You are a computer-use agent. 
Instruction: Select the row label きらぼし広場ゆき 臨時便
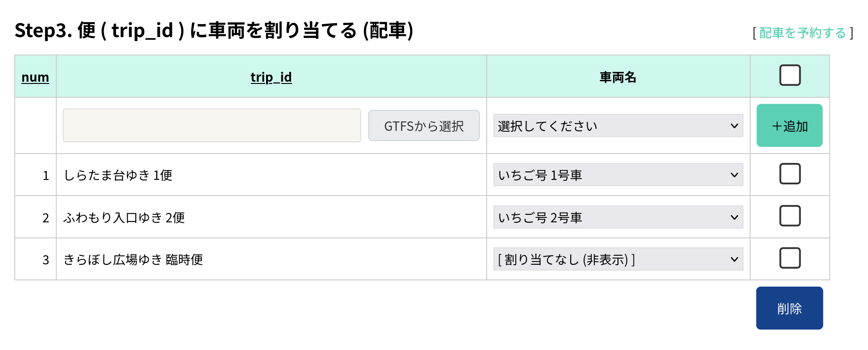134,259
